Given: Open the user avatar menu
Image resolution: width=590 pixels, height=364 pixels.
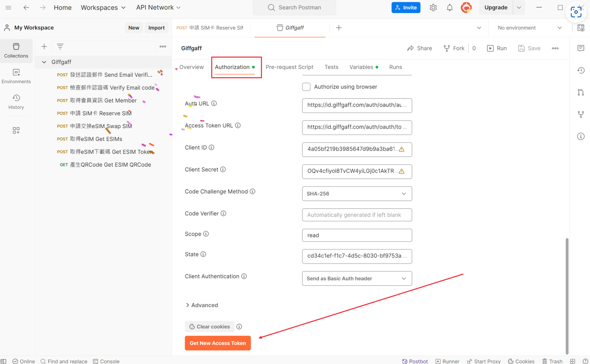Looking at the screenshot, I should click(466, 7).
